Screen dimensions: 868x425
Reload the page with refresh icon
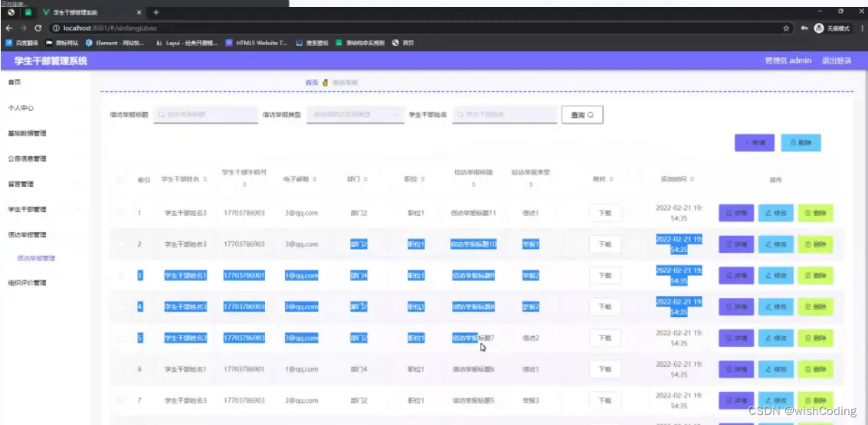coord(38,28)
